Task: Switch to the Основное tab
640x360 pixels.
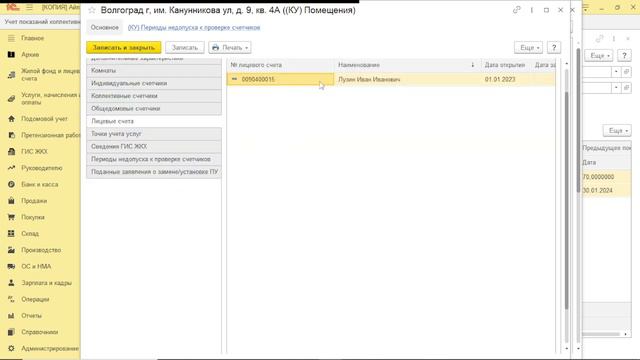Action: (x=104, y=27)
